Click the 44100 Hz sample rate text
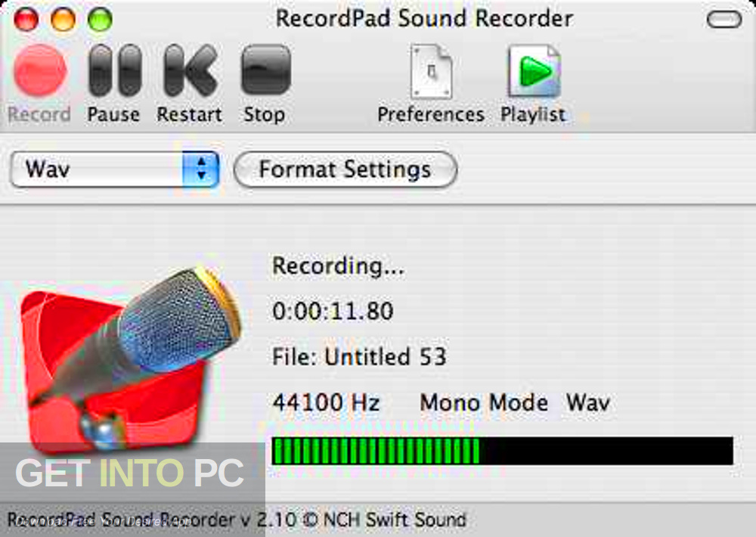This screenshot has width=756, height=537. click(327, 402)
